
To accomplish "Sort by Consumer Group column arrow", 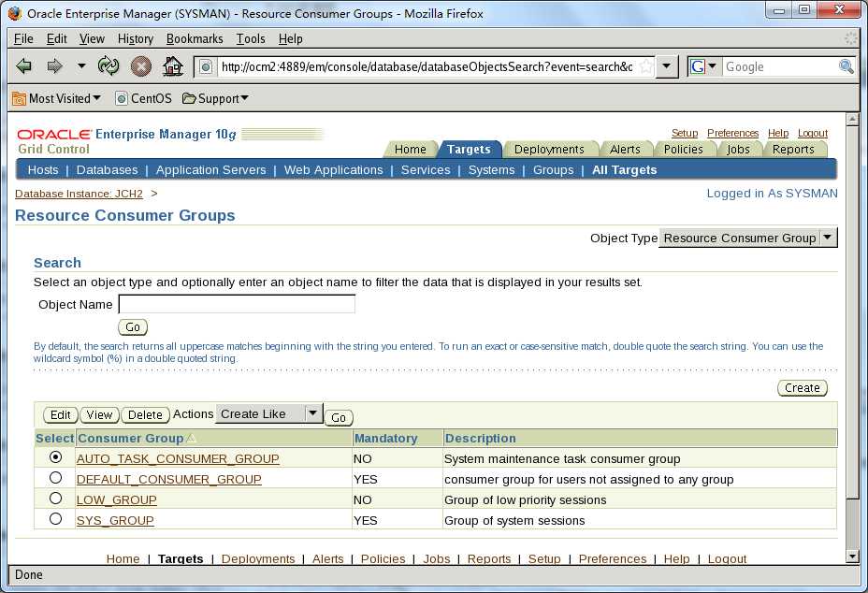I will point(191,438).
